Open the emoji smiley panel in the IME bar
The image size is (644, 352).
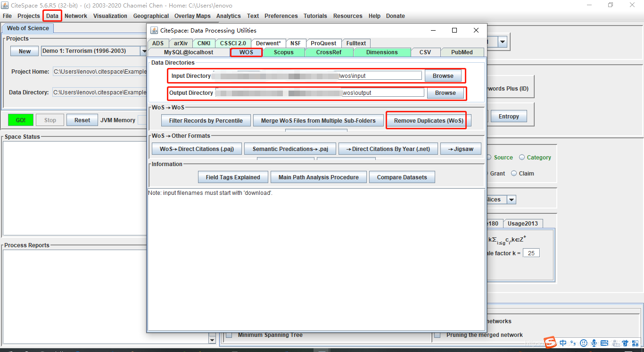click(584, 343)
